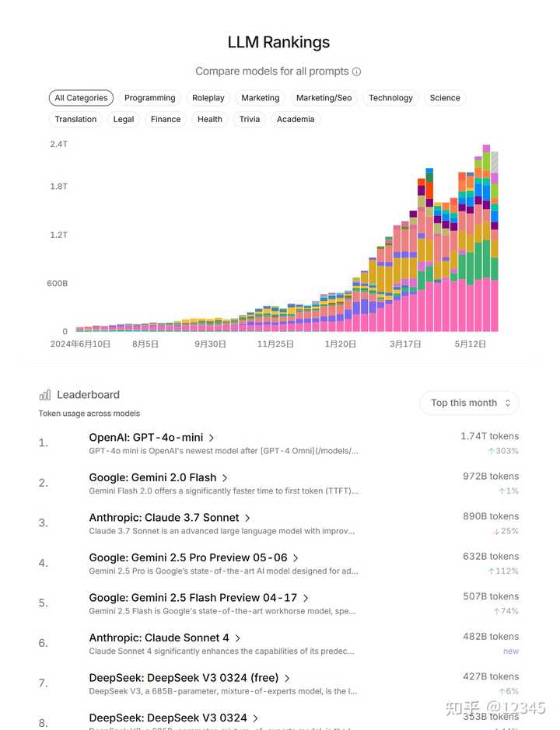Open the OpenAI: GPT-4o-mini model link

point(145,438)
